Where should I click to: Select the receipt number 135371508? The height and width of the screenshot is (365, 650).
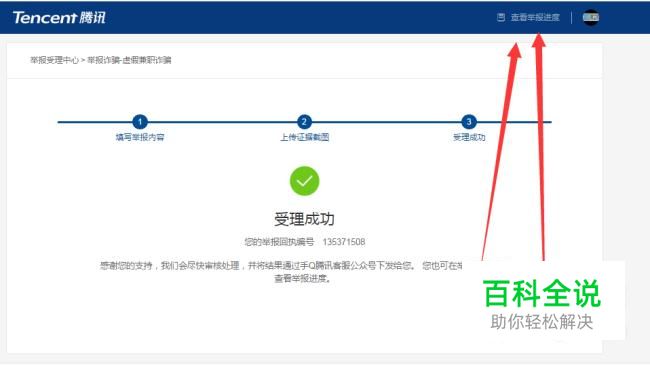(344, 242)
